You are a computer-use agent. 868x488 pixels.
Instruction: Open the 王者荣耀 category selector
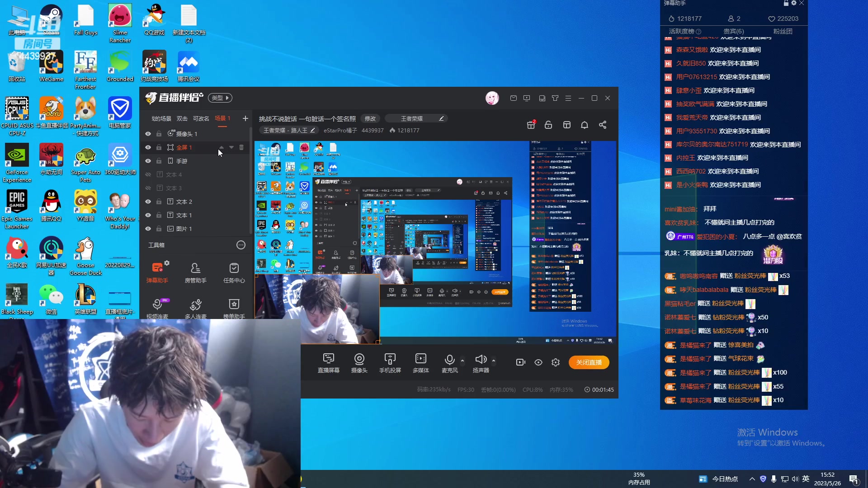point(416,118)
